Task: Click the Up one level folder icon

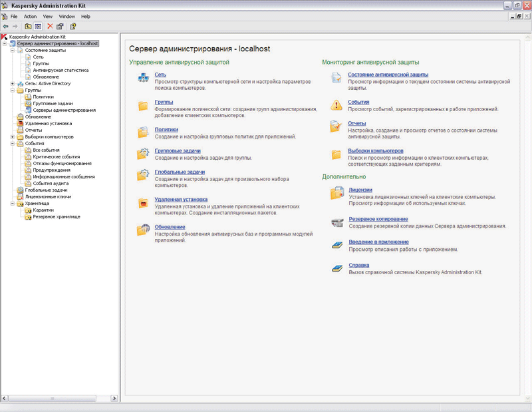Action: [28, 27]
